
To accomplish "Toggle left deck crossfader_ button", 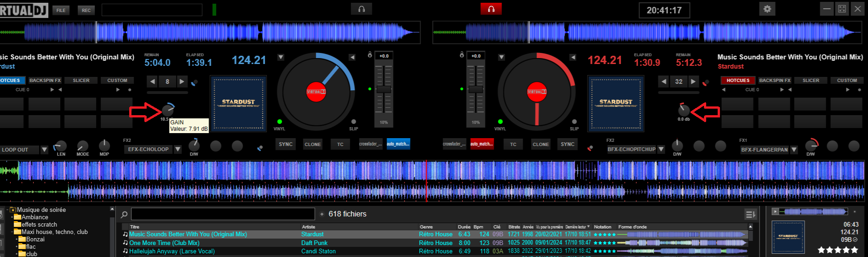I will pyautogui.click(x=371, y=144).
